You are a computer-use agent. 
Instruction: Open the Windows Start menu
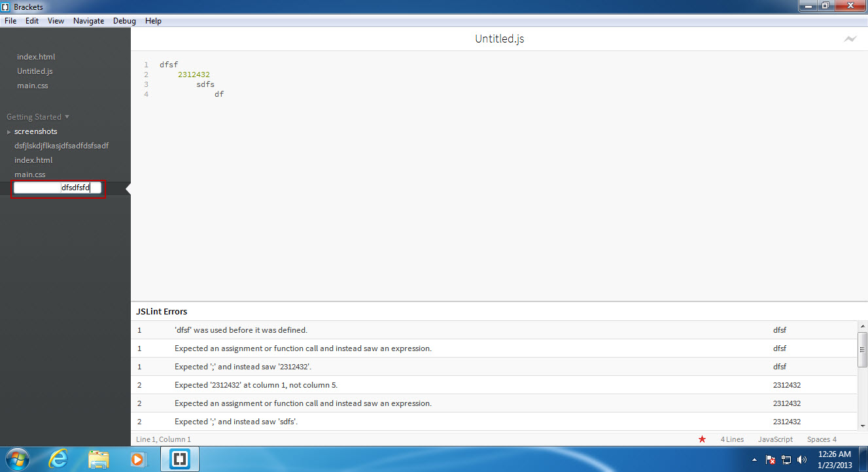(x=18, y=459)
